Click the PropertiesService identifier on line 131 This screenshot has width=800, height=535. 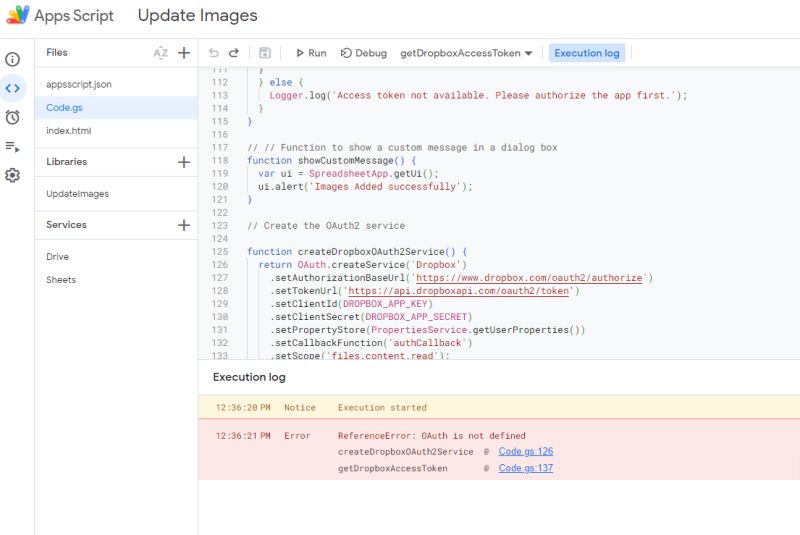[419, 330]
